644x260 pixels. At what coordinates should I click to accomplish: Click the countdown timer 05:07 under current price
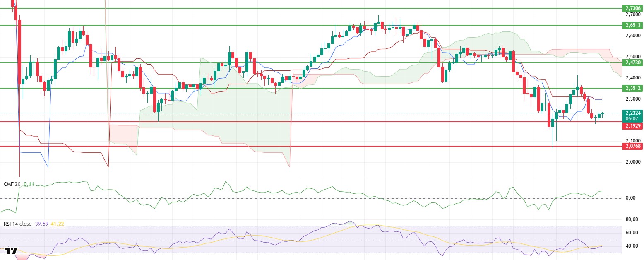pyautogui.click(x=633, y=118)
